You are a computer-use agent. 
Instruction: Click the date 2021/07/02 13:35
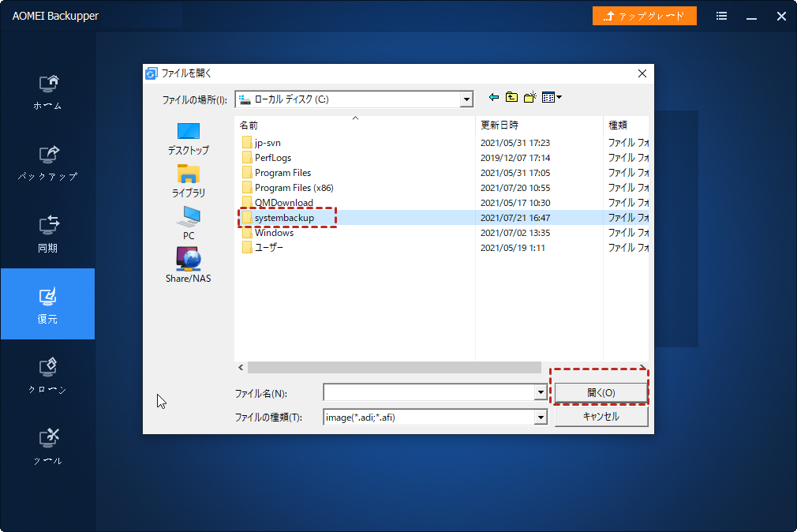point(515,232)
